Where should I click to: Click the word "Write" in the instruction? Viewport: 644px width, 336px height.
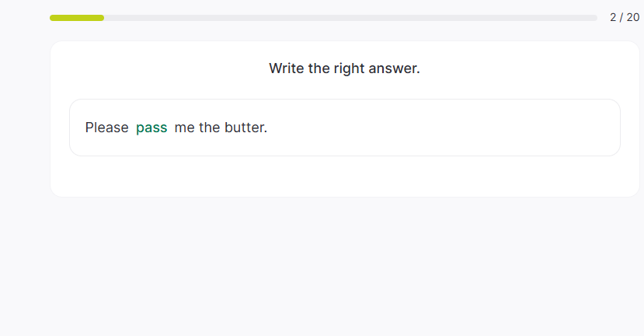click(x=287, y=68)
